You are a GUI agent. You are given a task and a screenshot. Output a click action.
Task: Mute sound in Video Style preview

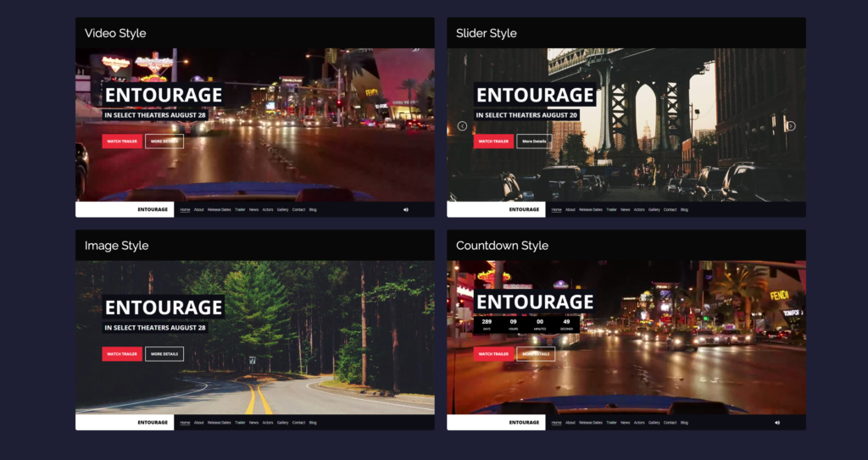point(405,209)
